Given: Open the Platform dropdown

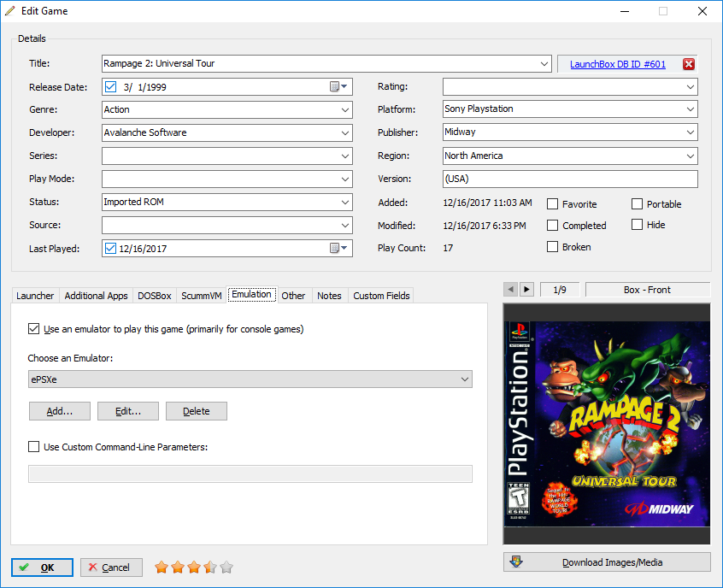Looking at the screenshot, I should pyautogui.click(x=691, y=109).
